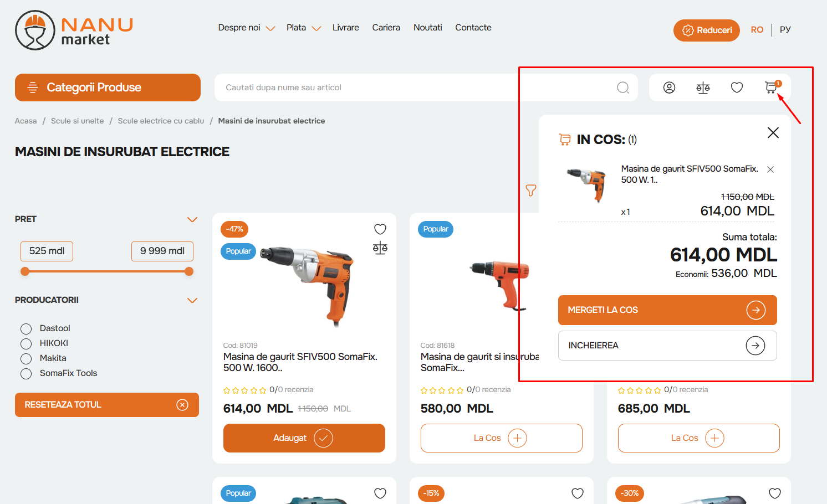
Task: Open the Cariera page
Action: coord(386,28)
